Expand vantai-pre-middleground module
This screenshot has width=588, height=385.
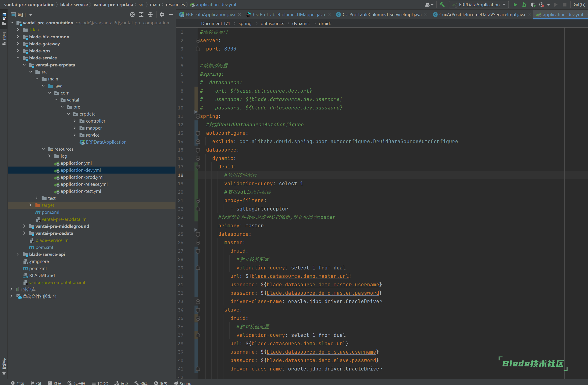[x=24, y=226]
